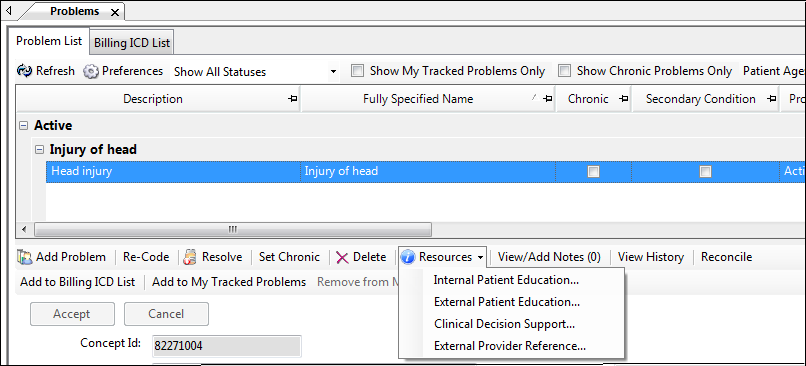Pin the Description column

(x=292, y=99)
